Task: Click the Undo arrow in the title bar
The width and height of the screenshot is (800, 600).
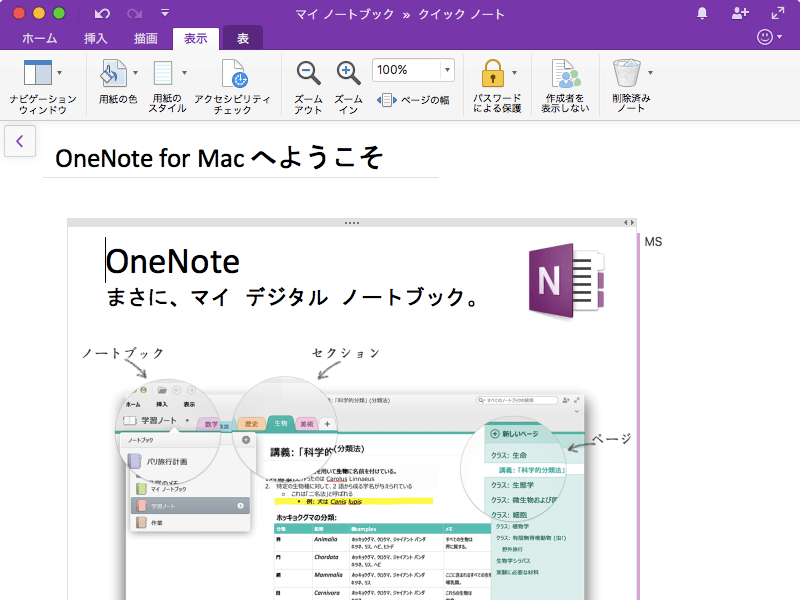Action: pos(102,14)
